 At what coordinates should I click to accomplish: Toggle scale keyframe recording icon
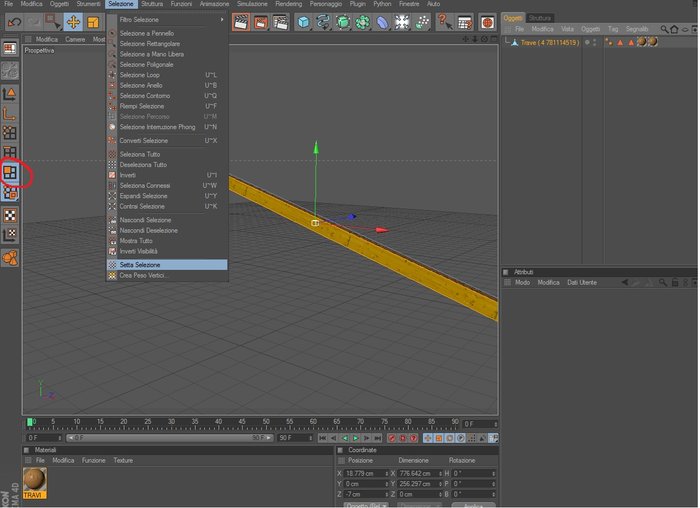point(438,438)
